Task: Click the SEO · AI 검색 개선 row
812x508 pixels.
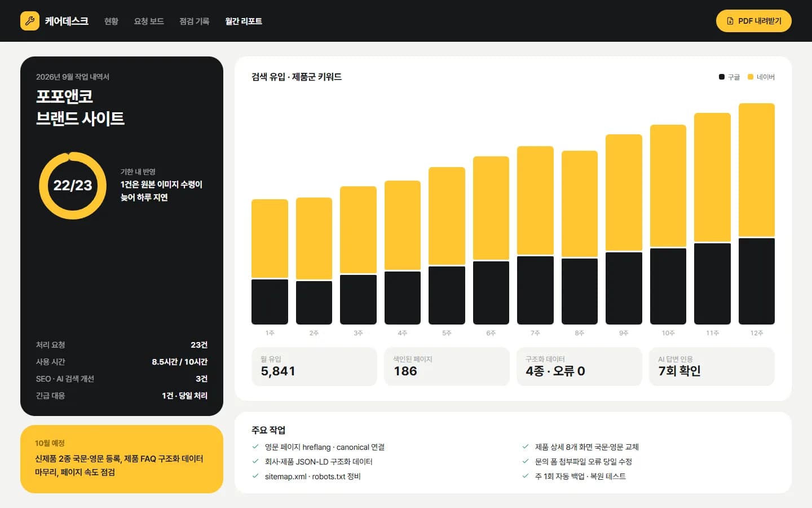Action: [122, 379]
